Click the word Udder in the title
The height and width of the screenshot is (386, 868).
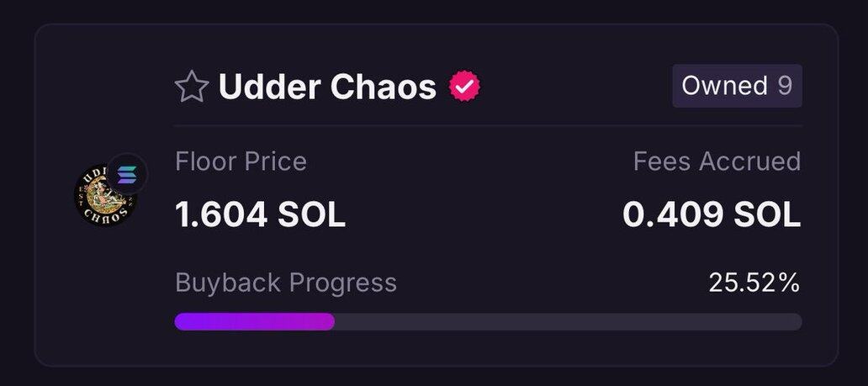point(269,87)
